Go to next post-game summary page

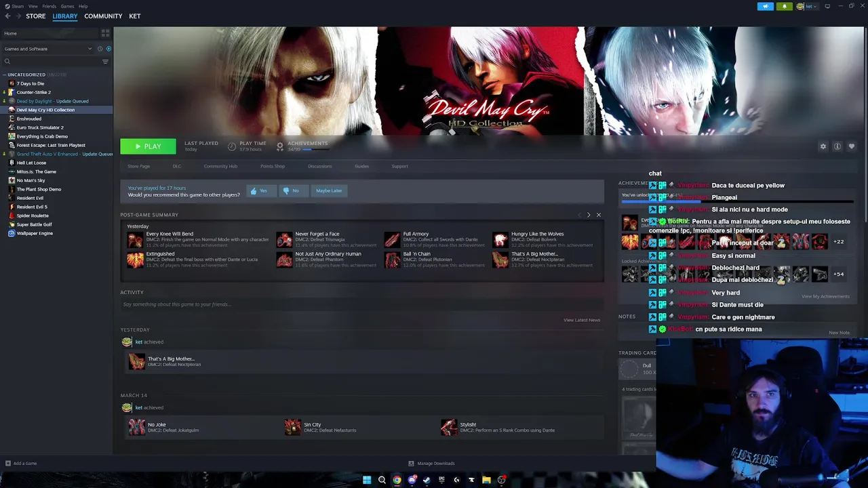589,215
